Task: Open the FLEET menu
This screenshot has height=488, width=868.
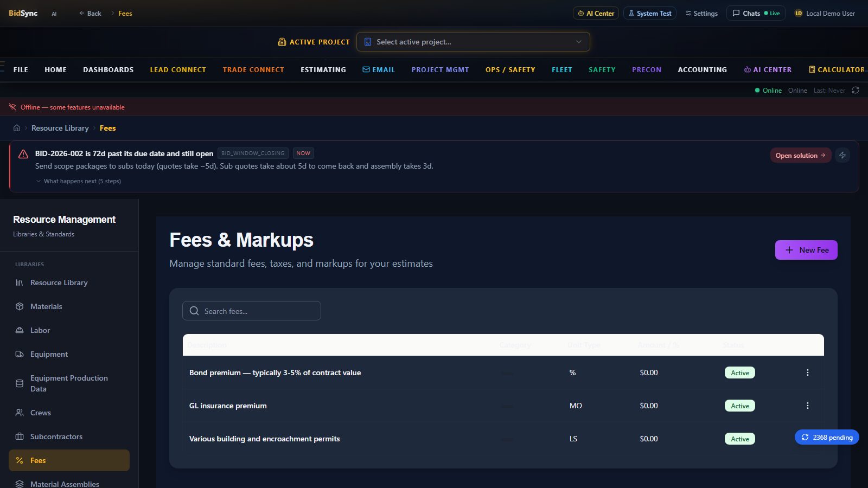Action: [x=562, y=69]
